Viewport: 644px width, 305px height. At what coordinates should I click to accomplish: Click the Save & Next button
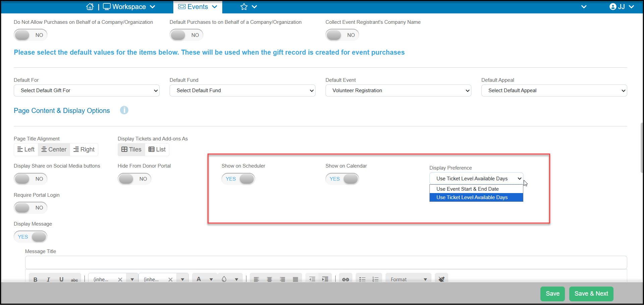pyautogui.click(x=591, y=294)
